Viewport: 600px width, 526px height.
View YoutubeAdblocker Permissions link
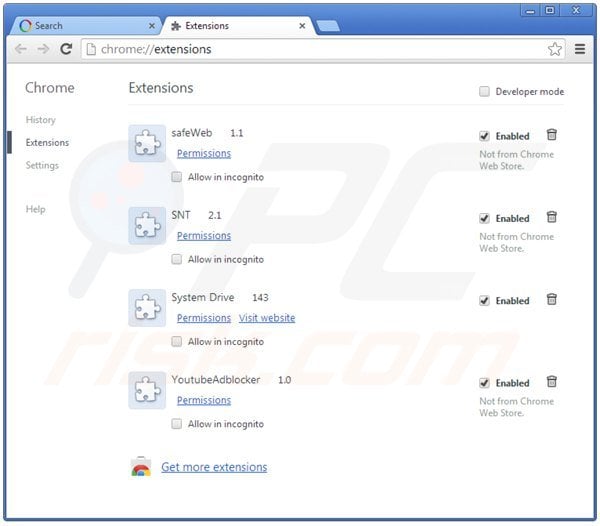coord(204,400)
